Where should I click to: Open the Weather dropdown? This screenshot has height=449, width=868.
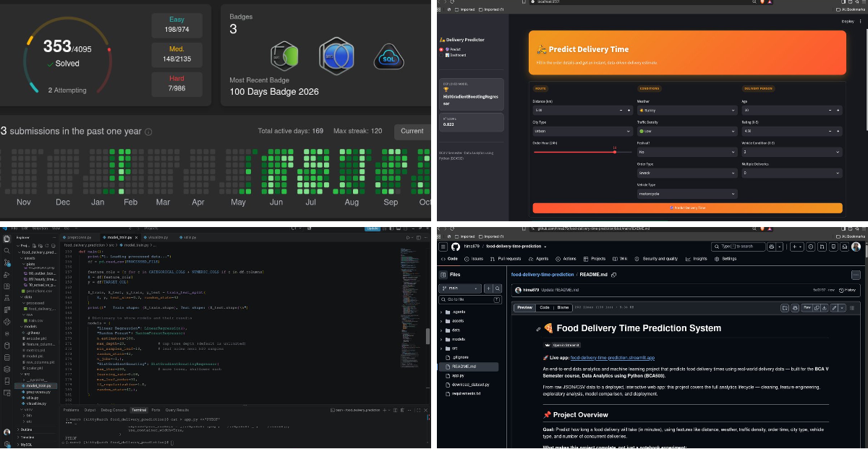pos(686,111)
